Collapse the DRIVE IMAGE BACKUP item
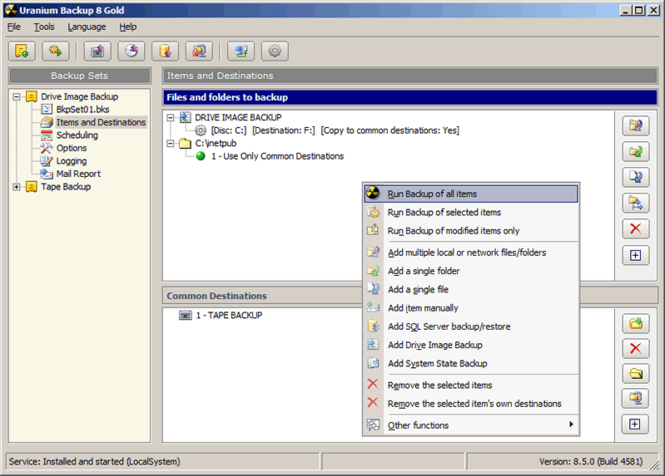This screenshot has height=476, width=665. point(170,118)
